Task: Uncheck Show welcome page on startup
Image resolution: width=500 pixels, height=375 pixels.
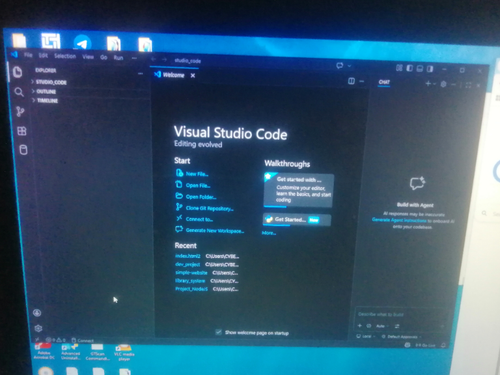Action: (218, 332)
